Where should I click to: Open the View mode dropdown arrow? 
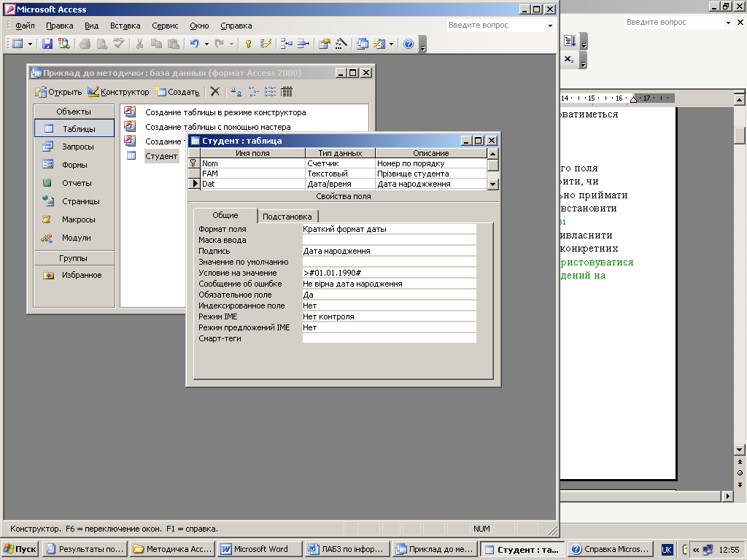pyautogui.click(x=30, y=44)
